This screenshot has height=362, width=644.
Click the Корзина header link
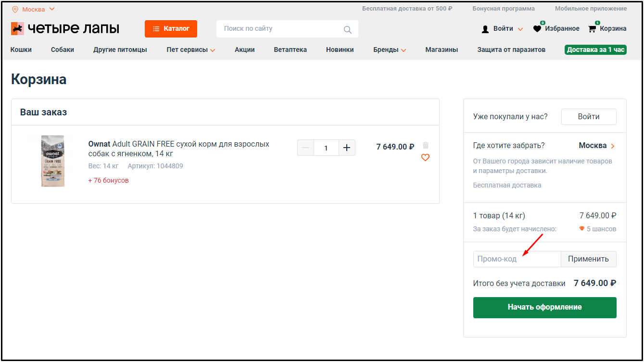coord(613,29)
